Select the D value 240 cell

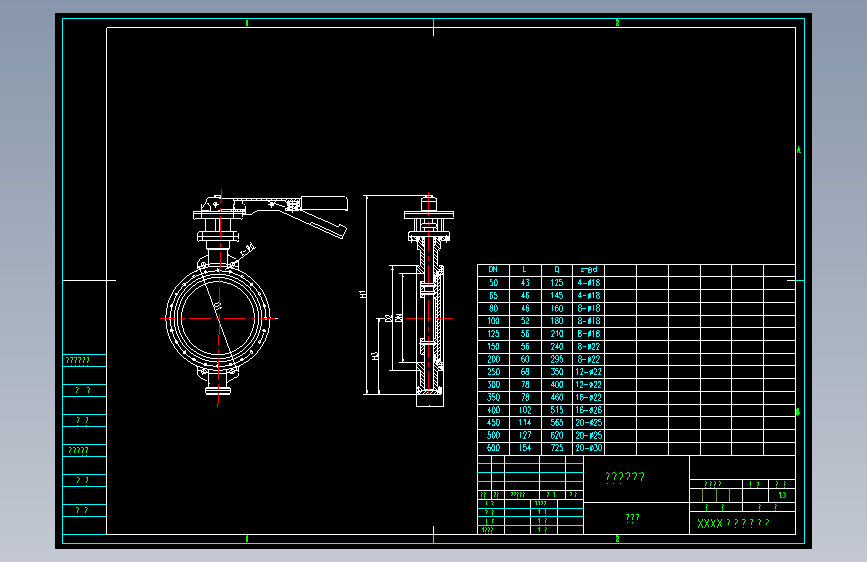click(557, 346)
